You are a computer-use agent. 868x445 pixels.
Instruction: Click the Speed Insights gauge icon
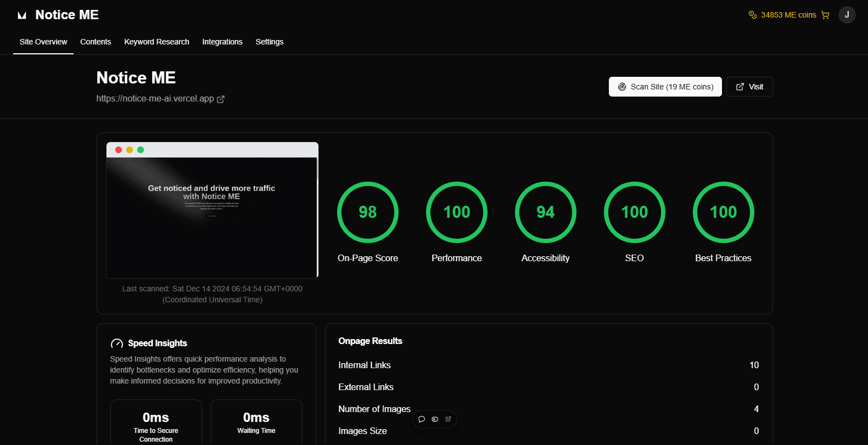(117, 343)
